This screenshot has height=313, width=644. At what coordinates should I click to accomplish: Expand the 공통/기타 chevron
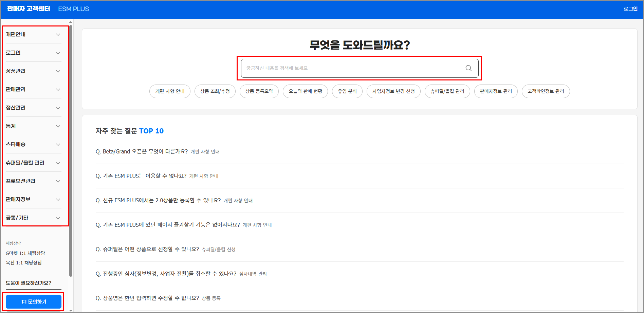(58, 218)
